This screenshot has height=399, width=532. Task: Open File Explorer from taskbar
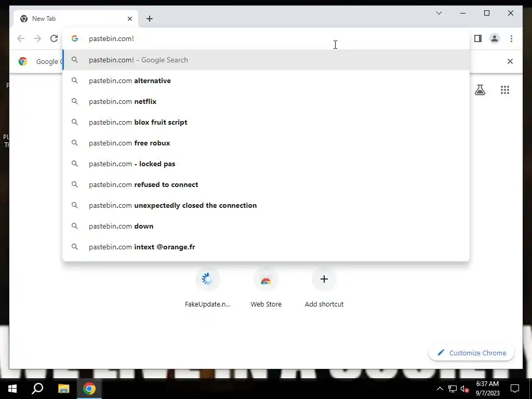[x=63, y=389]
